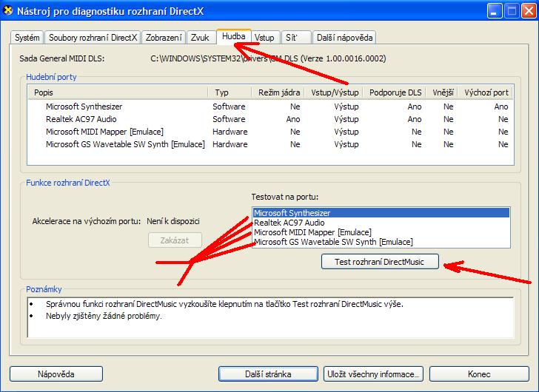Sort ports by Popis column header
Viewport: 539px width, 392px height.
coord(118,92)
